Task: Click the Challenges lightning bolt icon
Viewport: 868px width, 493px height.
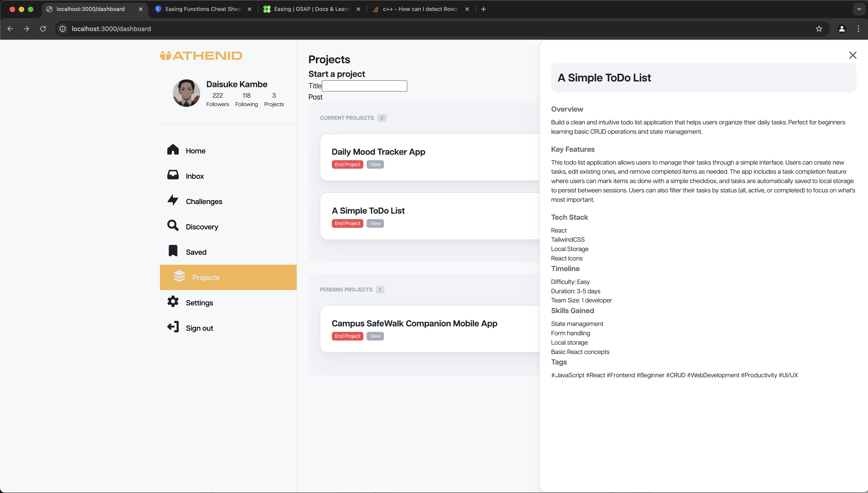Action: coord(173,200)
